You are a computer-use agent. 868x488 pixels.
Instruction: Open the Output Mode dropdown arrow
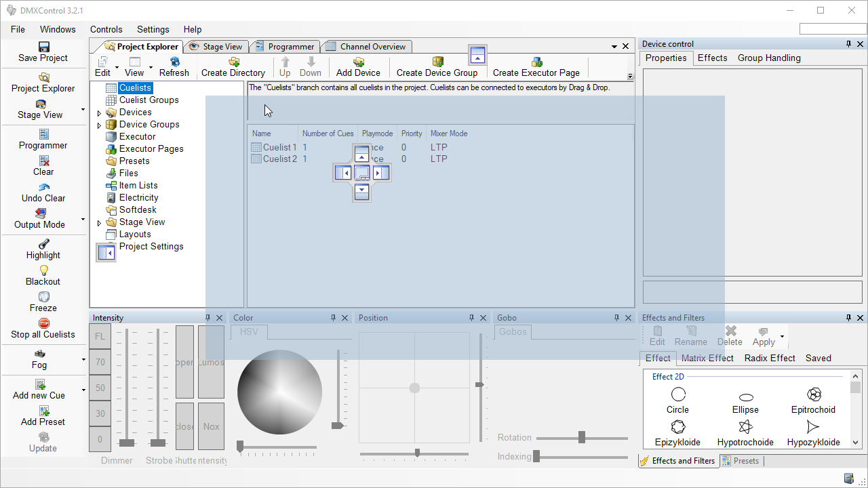point(83,219)
